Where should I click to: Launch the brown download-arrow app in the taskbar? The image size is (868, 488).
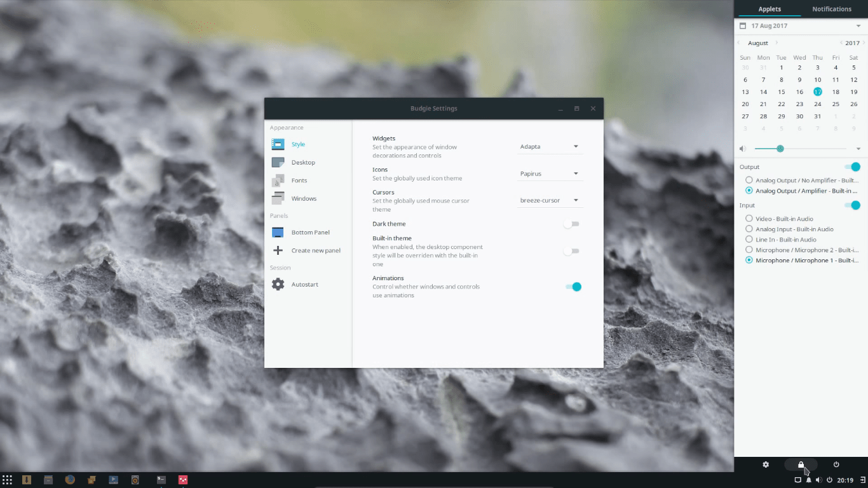coord(27,480)
